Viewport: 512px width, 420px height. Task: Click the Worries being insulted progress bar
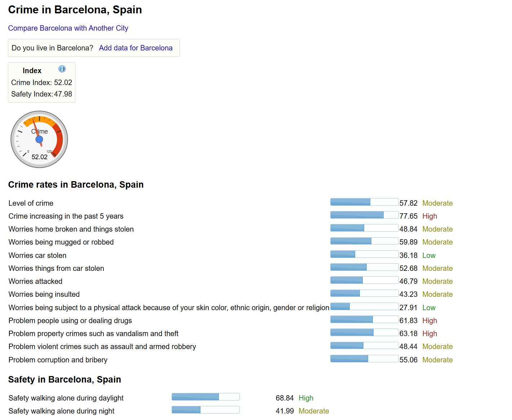coord(364,293)
